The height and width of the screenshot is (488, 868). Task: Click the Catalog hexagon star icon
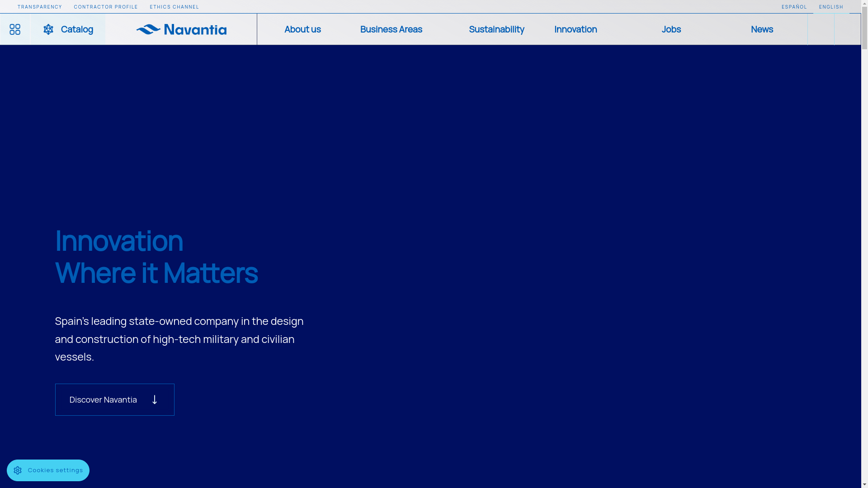click(48, 29)
